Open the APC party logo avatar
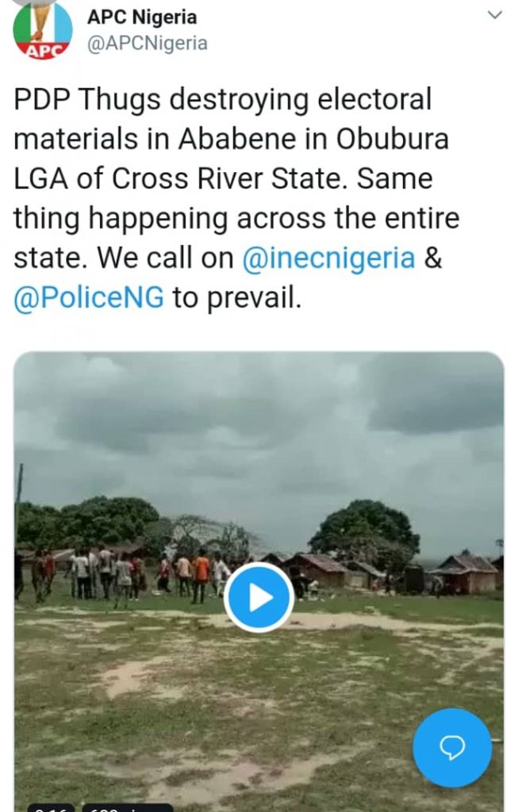The width and height of the screenshot is (518, 812). click(42, 30)
